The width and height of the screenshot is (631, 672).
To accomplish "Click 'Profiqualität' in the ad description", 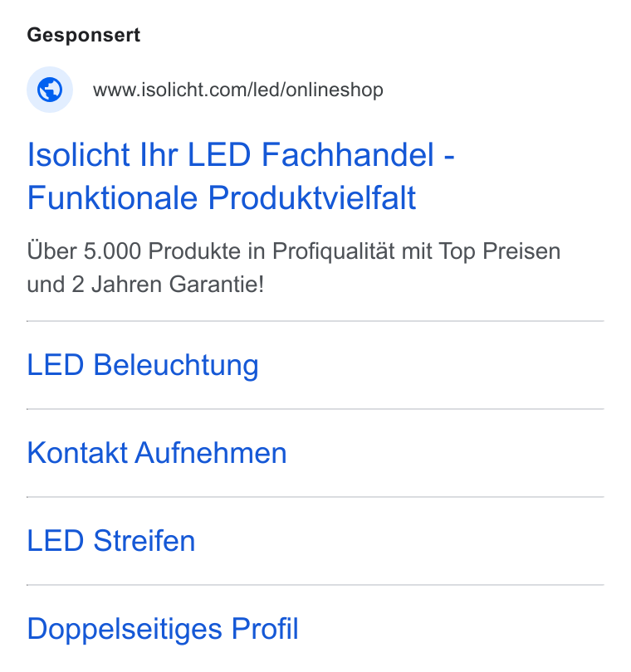I will [x=333, y=251].
